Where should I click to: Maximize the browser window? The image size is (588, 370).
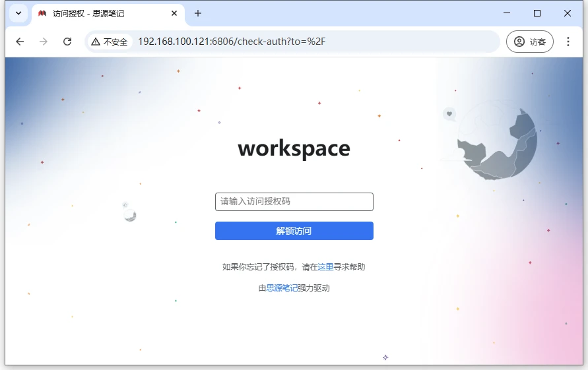[x=537, y=13]
